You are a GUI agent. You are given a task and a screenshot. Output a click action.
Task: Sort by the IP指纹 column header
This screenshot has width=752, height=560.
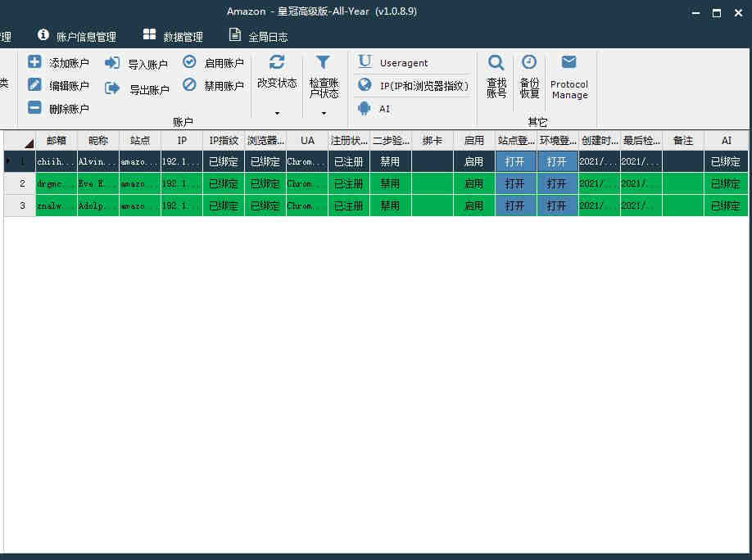coord(224,141)
